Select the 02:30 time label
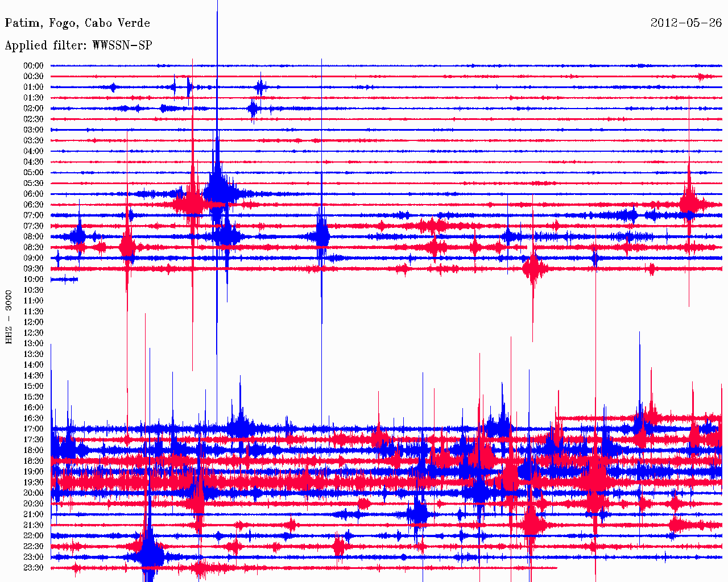The image size is (728, 582). click(x=34, y=119)
